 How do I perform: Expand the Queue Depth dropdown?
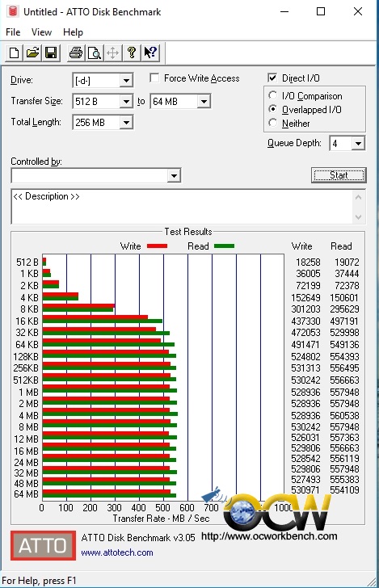coord(358,143)
